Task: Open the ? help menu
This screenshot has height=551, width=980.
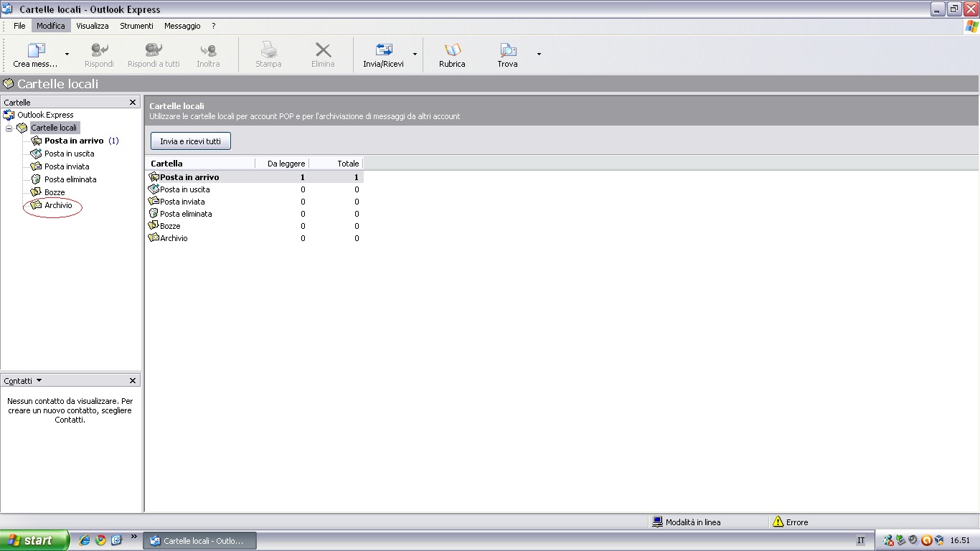Action: pyautogui.click(x=214, y=26)
